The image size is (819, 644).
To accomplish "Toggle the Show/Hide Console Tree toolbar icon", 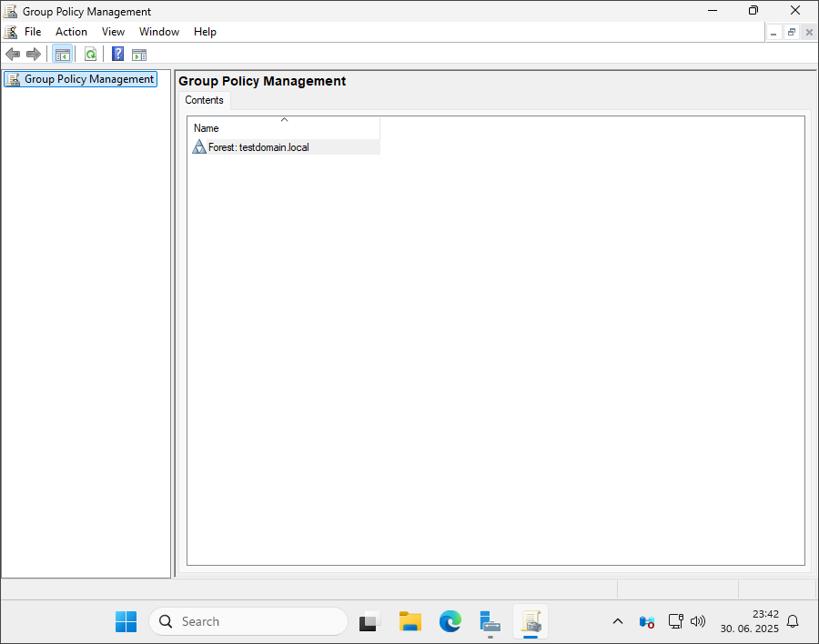I will pyautogui.click(x=63, y=54).
